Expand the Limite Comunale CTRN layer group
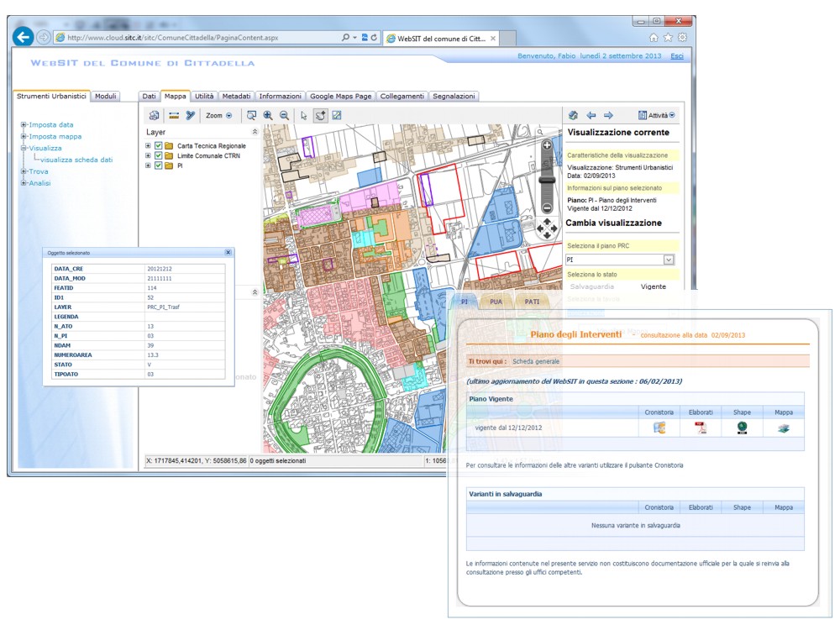 148,155
